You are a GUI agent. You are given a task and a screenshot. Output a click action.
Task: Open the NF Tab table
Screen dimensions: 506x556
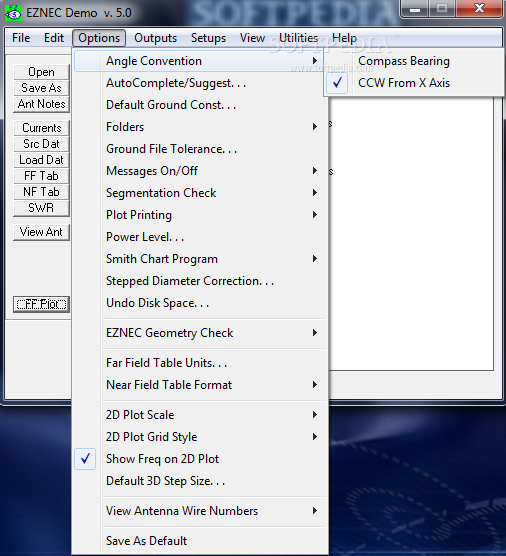pos(41,192)
